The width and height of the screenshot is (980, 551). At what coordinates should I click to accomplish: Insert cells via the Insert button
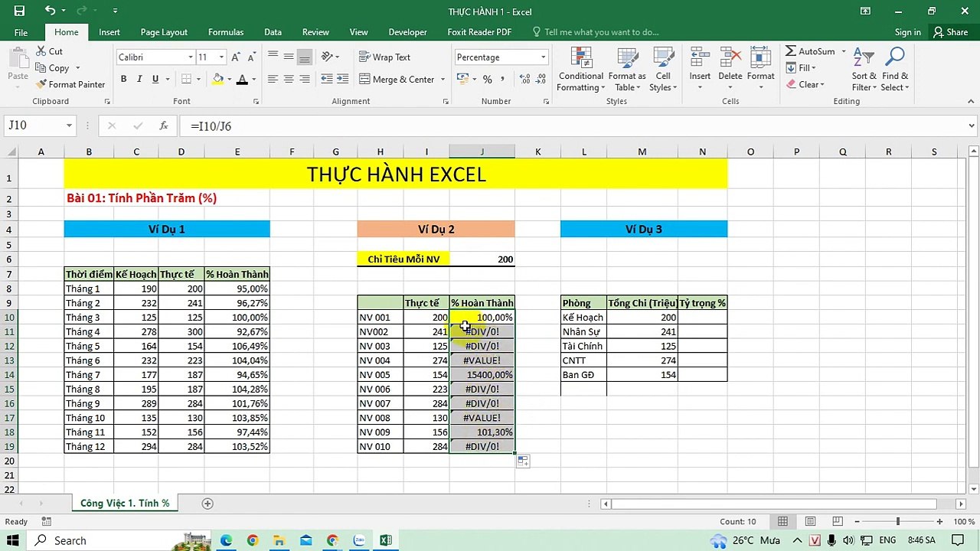(x=700, y=70)
